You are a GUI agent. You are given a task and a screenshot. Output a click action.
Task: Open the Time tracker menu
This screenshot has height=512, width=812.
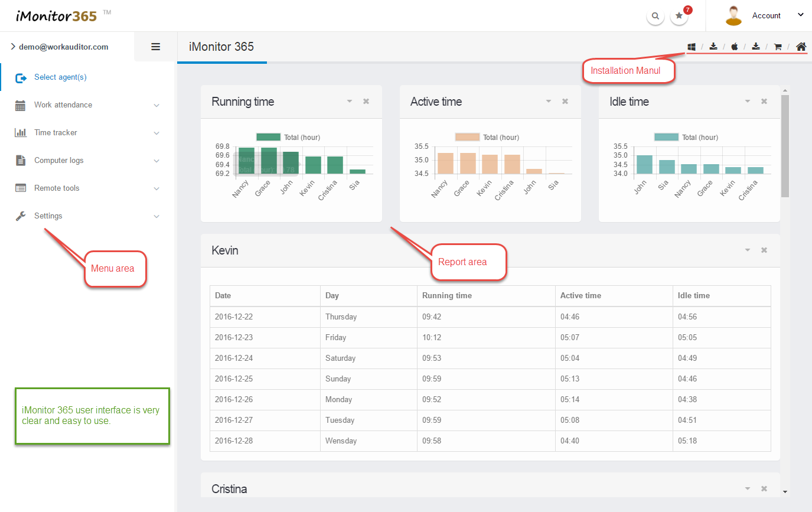[56, 133]
